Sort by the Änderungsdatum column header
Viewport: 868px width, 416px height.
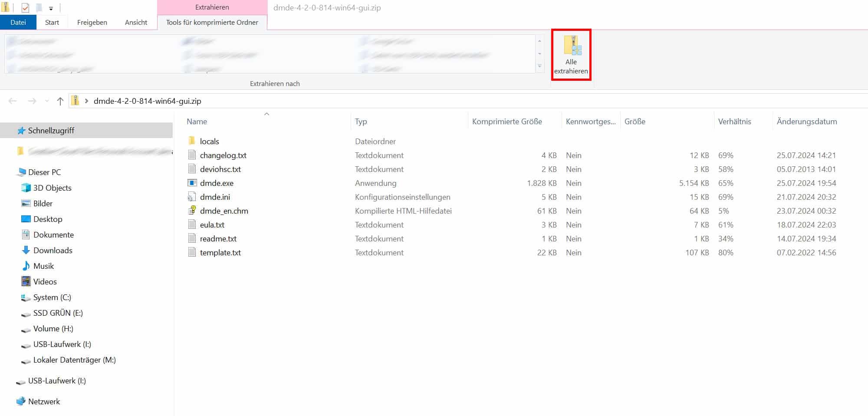point(807,122)
